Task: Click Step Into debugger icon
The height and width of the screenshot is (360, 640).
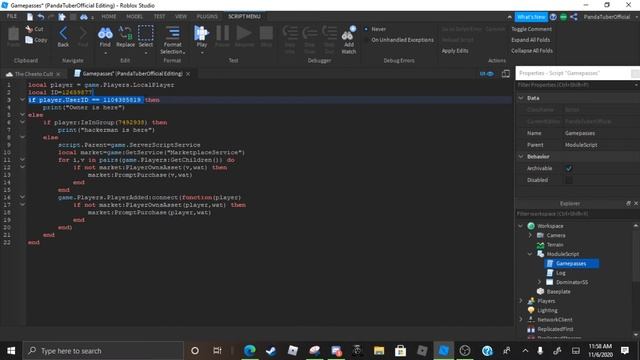Action: pos(290,33)
